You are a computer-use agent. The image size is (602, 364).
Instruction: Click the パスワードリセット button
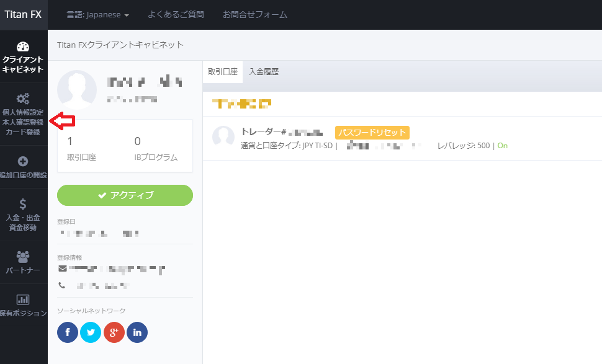(x=371, y=132)
